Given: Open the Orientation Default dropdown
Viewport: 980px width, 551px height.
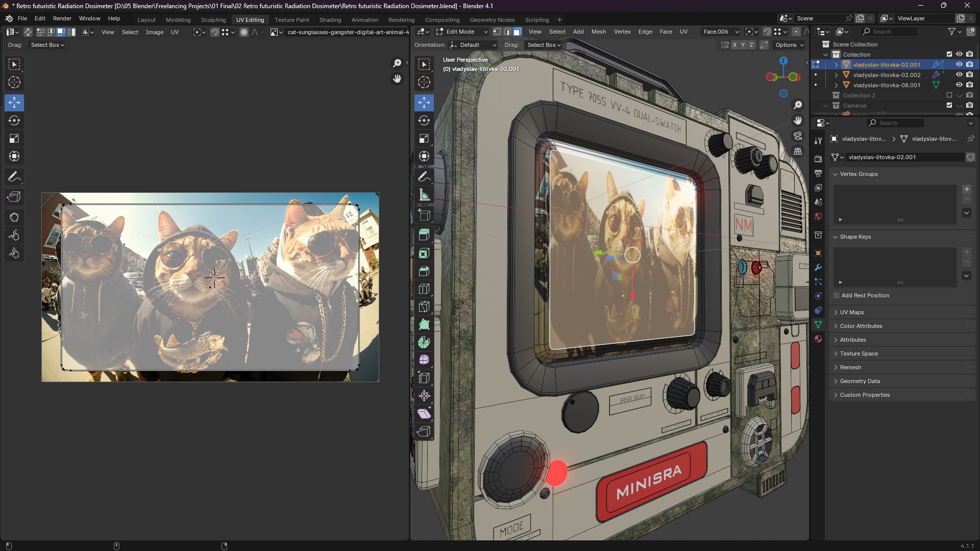Looking at the screenshot, I should coord(473,45).
